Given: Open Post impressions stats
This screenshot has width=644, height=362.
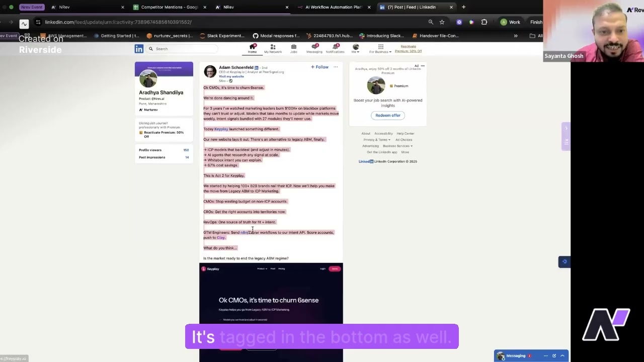Looking at the screenshot, I should pos(164,157).
